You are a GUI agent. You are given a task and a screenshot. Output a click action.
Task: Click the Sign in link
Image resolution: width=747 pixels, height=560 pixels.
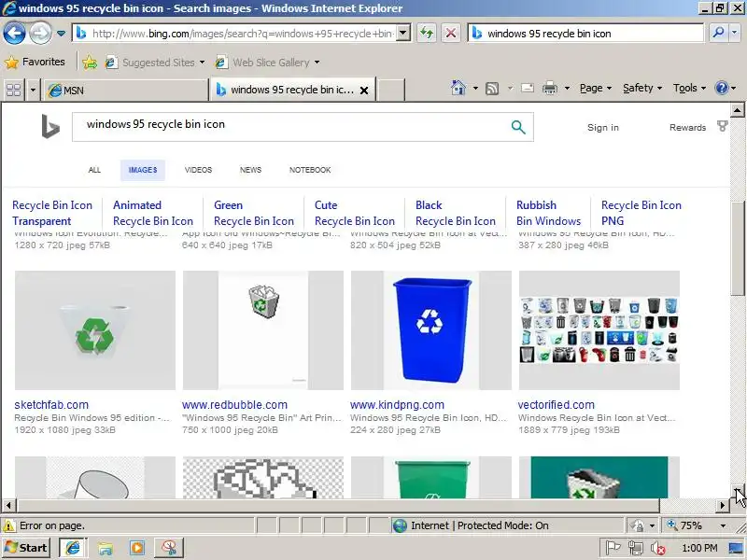click(x=602, y=128)
